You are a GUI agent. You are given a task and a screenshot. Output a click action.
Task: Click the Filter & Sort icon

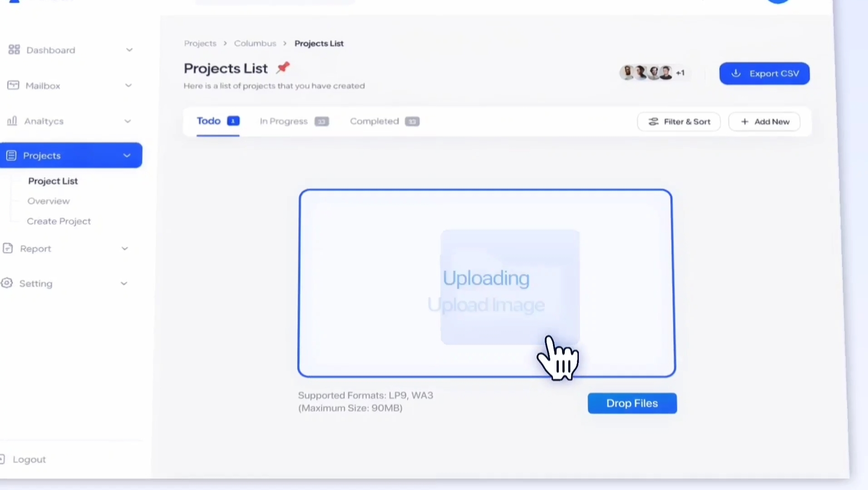pos(653,121)
